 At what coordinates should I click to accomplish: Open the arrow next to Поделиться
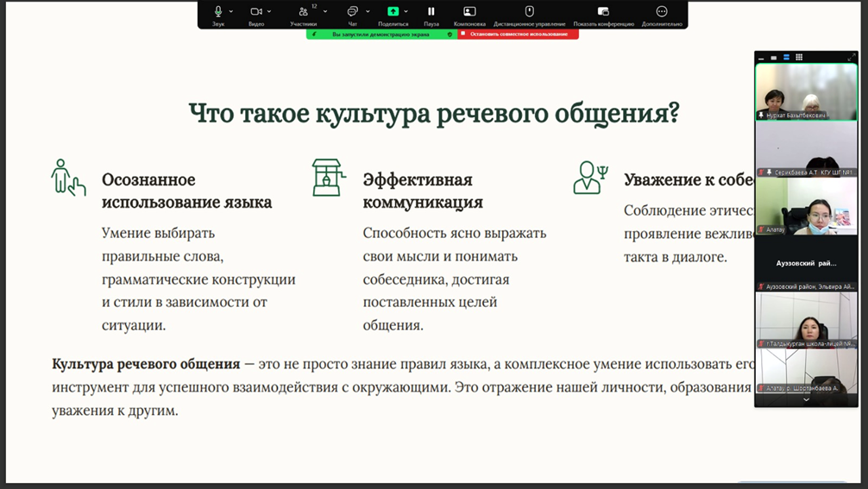[x=408, y=11]
